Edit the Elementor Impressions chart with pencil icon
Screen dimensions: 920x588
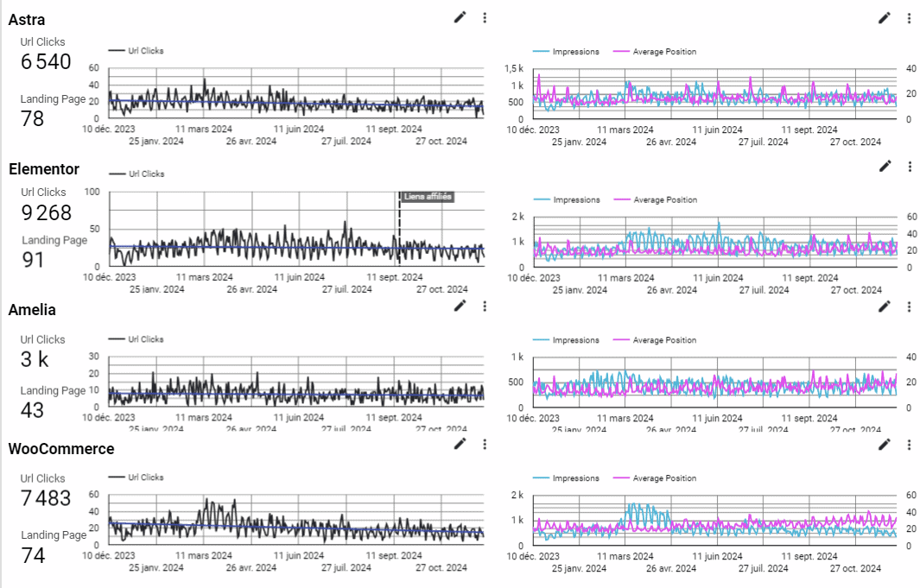click(884, 166)
